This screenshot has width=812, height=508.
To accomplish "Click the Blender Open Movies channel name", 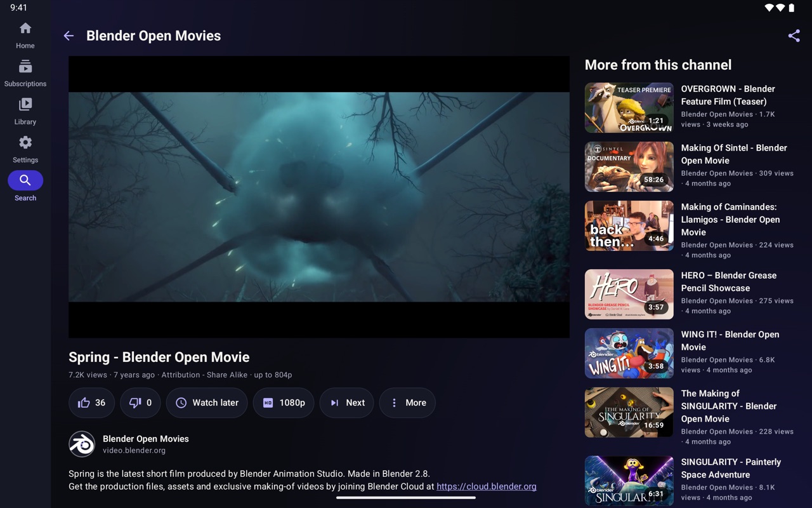I will click(x=146, y=439).
